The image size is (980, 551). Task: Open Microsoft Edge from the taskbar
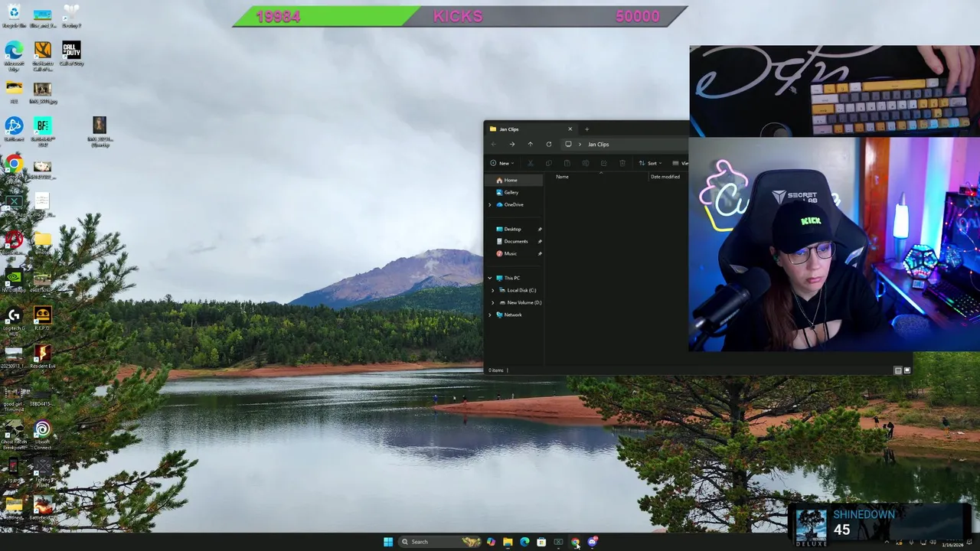[x=524, y=542]
